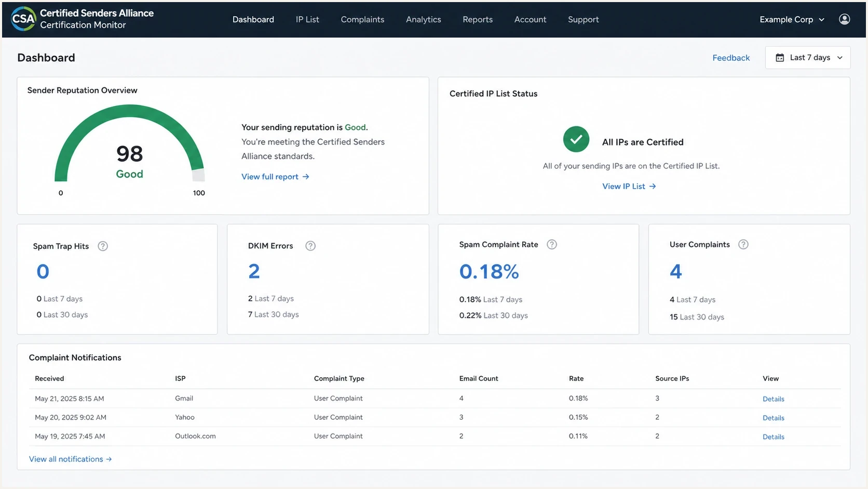
Task: Click the All IPs are Certified heading
Action: [643, 142]
